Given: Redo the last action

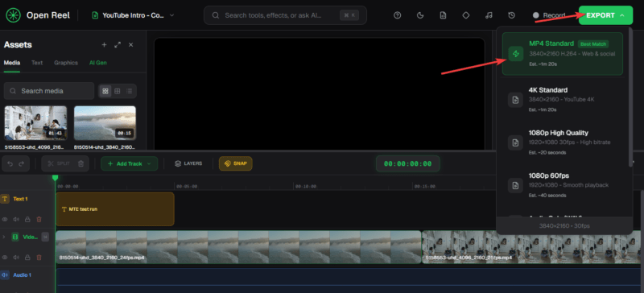Looking at the screenshot, I should coord(22,163).
